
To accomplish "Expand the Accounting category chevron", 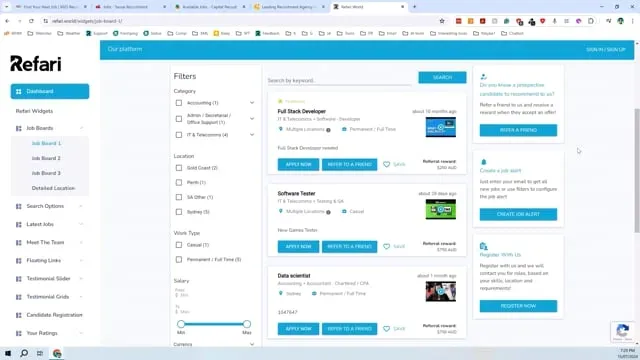I will pyautogui.click(x=252, y=103).
